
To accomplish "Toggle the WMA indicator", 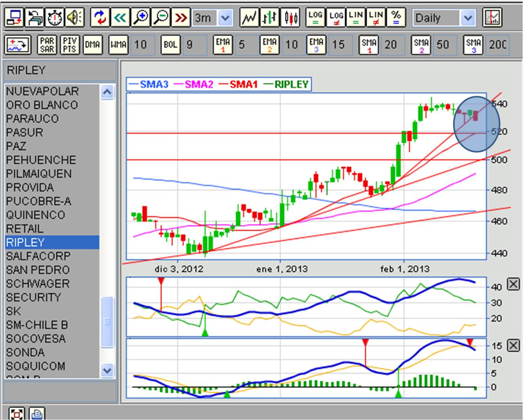I will (x=118, y=45).
